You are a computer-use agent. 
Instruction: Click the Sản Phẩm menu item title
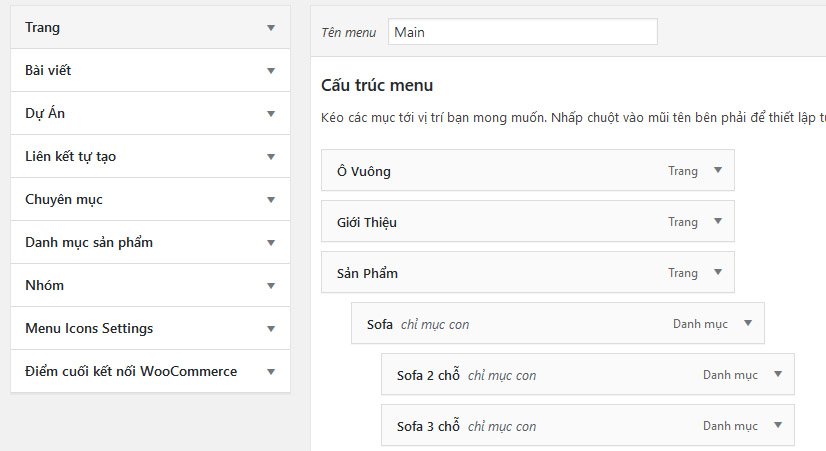[368, 273]
